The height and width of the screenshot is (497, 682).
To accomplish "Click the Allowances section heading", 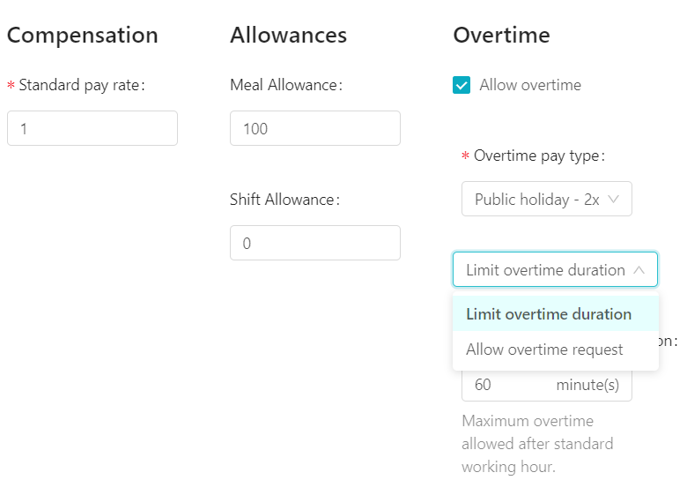I will (x=288, y=35).
